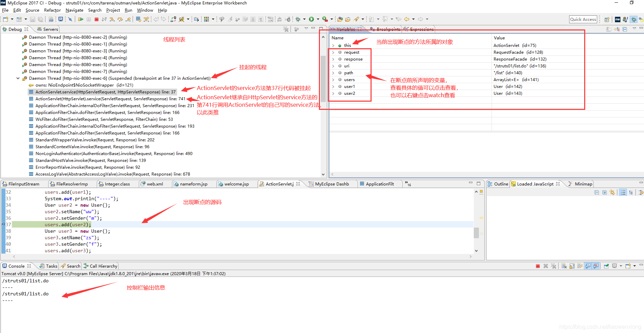Screen dimensions: 644x333
Task: Switch to the Minimap tab
Action: coord(580,184)
